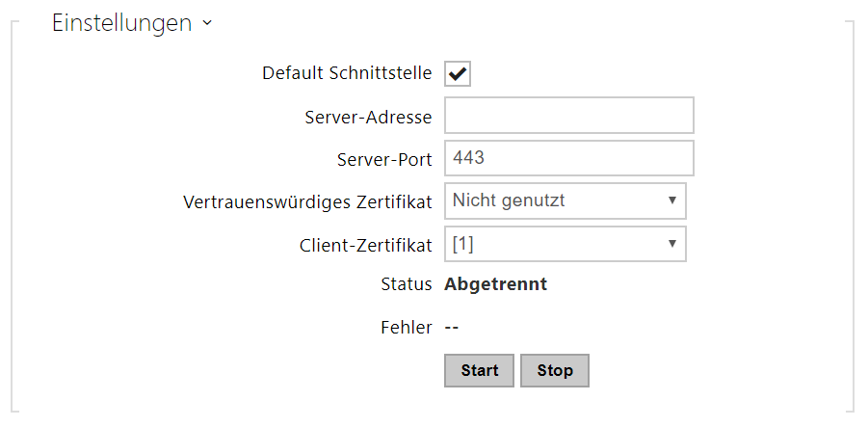
Task: Click the arrow beside Nicht genutzt
Action: coord(671,201)
